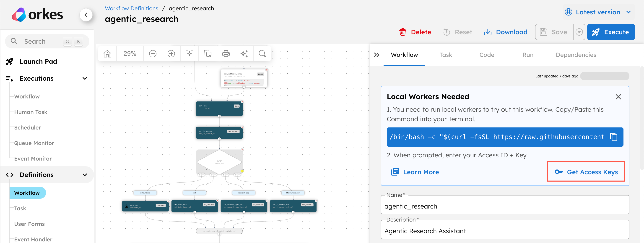Close the Local Workers Needed card
This screenshot has height=243, width=644.
618,97
